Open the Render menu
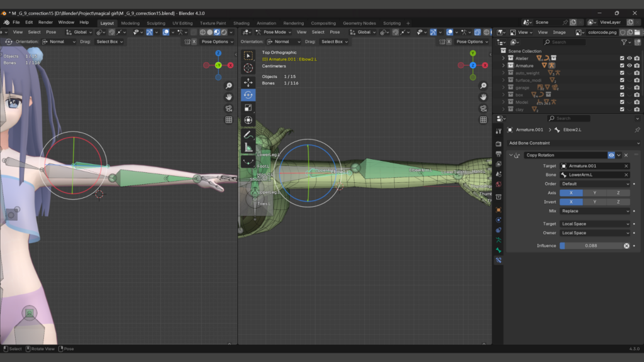The width and height of the screenshot is (644, 362). (x=46, y=22)
